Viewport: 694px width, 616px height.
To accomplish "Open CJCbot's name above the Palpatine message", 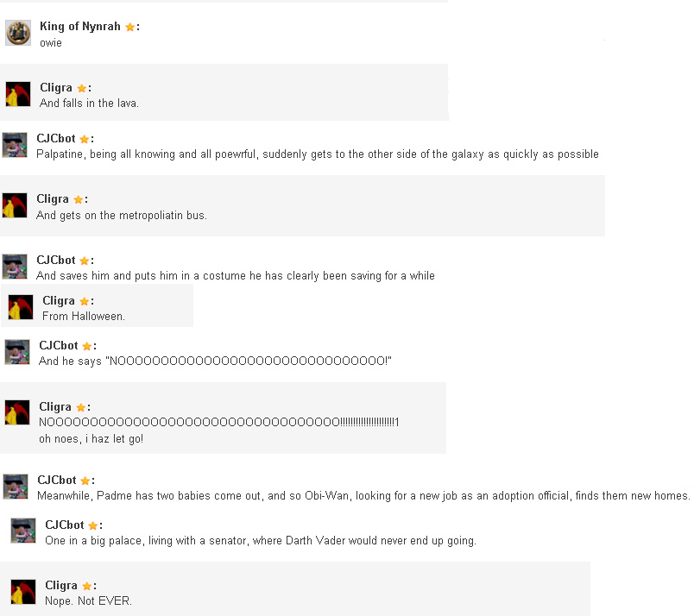I will [56, 139].
